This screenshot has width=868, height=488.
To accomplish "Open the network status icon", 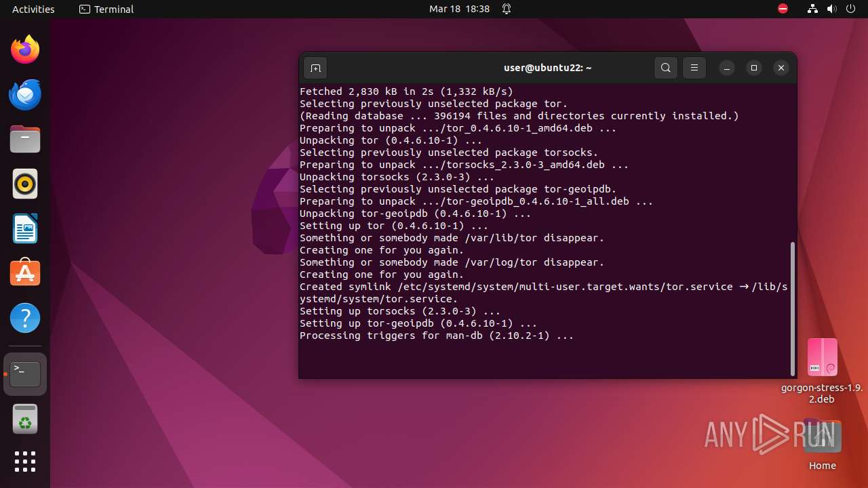I will tap(813, 9).
